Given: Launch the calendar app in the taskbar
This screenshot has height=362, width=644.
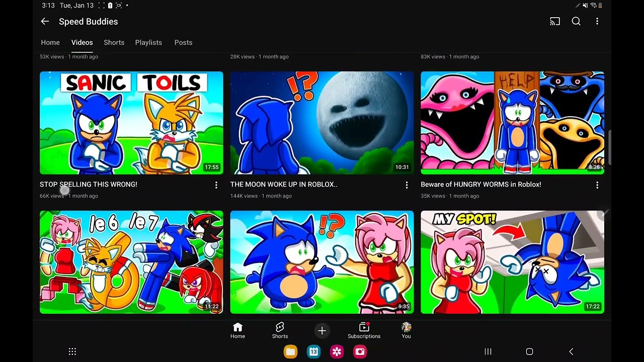Looking at the screenshot, I should point(313,351).
